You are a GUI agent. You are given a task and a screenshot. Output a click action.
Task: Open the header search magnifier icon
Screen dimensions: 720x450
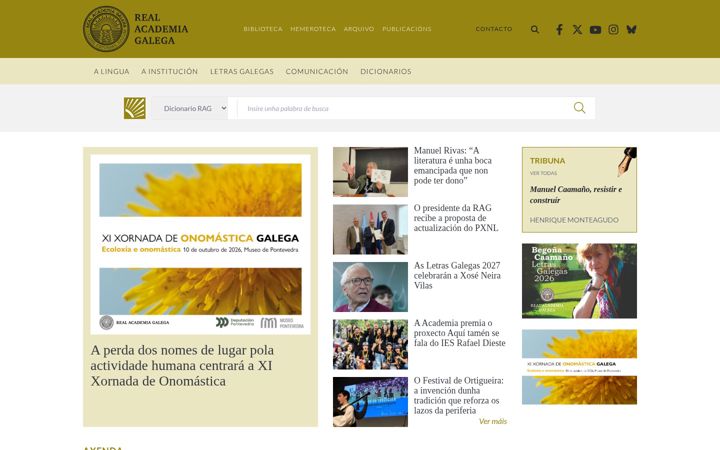pos(535,29)
